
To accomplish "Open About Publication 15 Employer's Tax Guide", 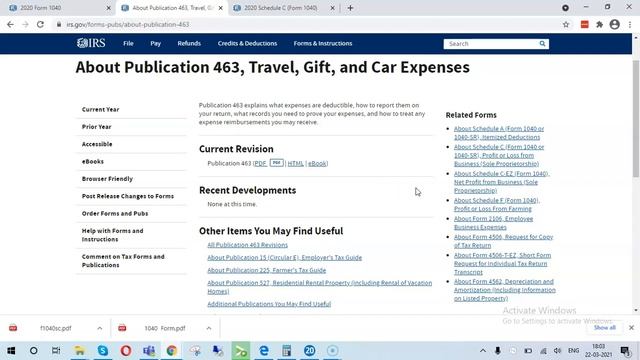I will coord(284,258).
